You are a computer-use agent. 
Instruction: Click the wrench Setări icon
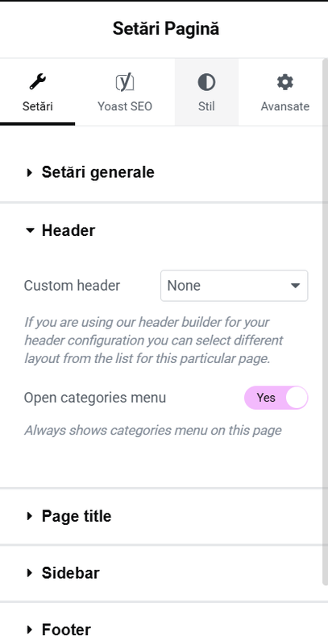click(37, 82)
